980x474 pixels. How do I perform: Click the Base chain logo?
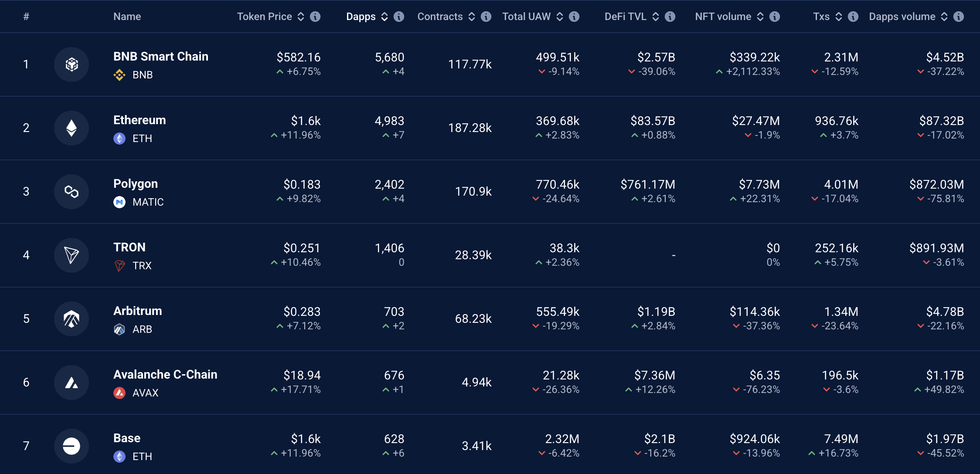coord(72,446)
